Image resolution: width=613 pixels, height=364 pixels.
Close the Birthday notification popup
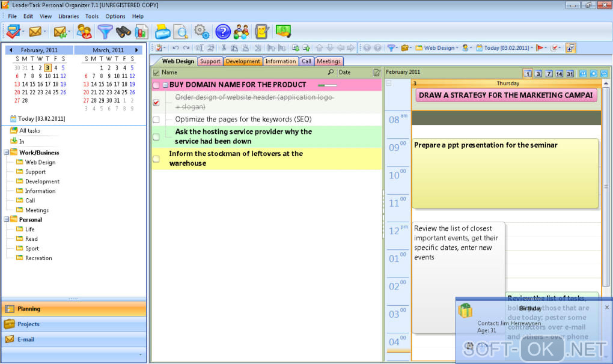pyautogui.click(x=607, y=308)
